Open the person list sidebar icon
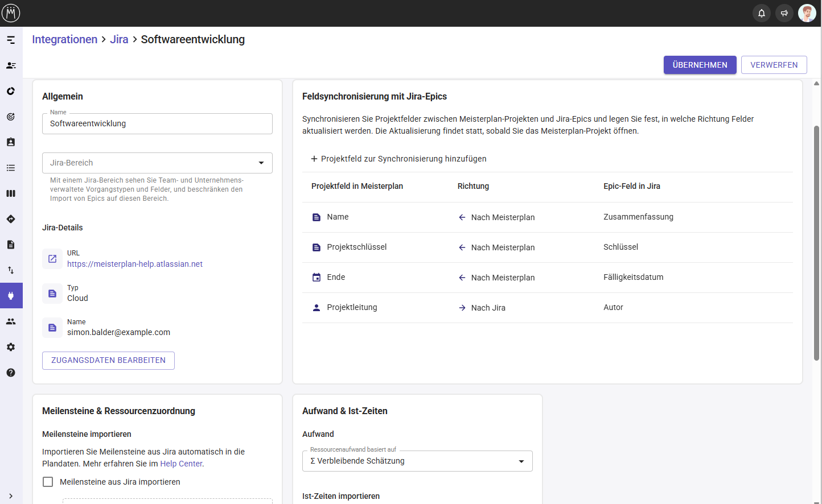 click(x=11, y=65)
